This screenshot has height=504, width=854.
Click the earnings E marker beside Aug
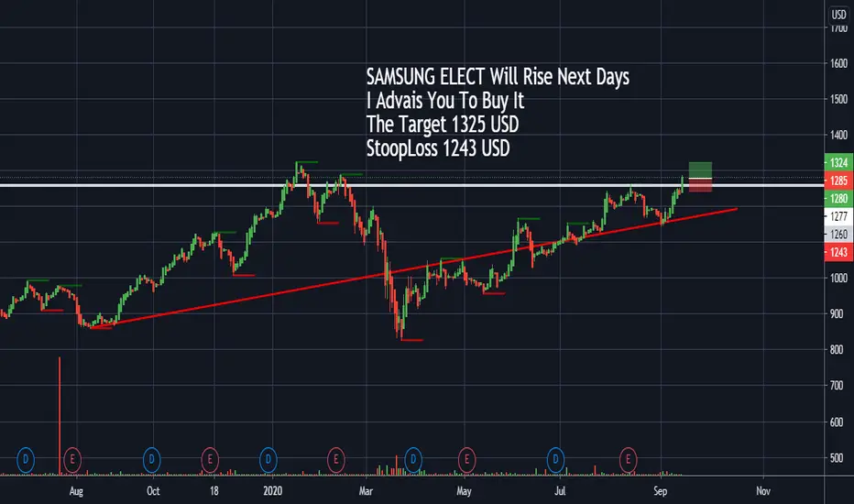(x=72, y=460)
